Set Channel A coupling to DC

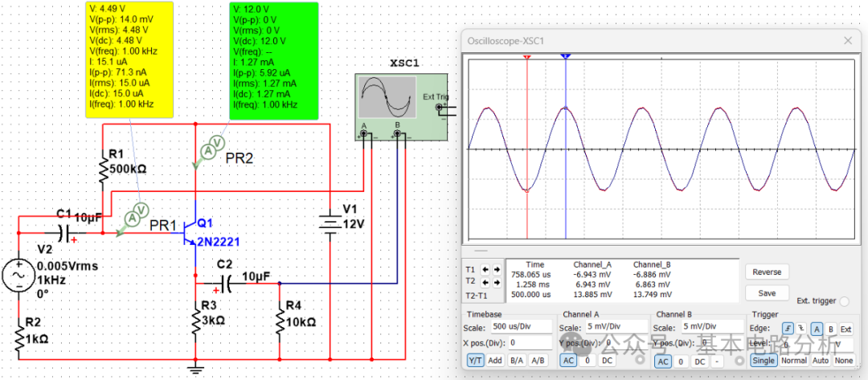607,361
